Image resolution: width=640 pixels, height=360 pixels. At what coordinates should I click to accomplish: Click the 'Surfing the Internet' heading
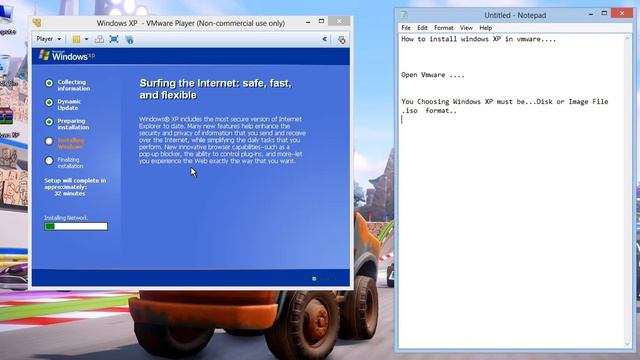(216, 89)
